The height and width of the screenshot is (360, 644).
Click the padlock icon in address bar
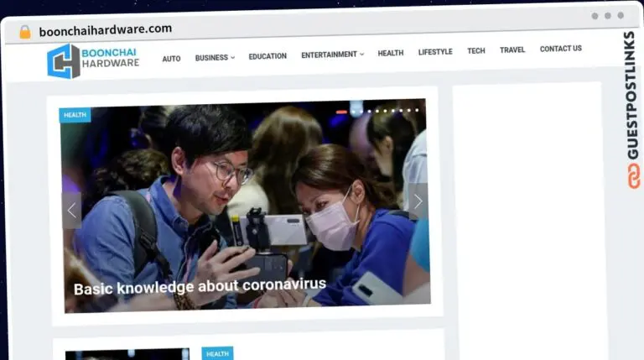[25, 32]
